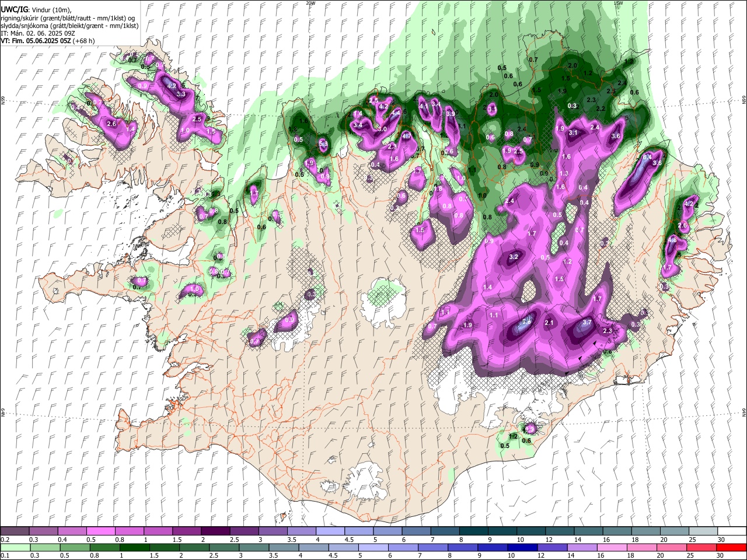Viewport: 747px width, 560px height.
Task: Select the lilac rain swatch at 14
Action: 582,547
